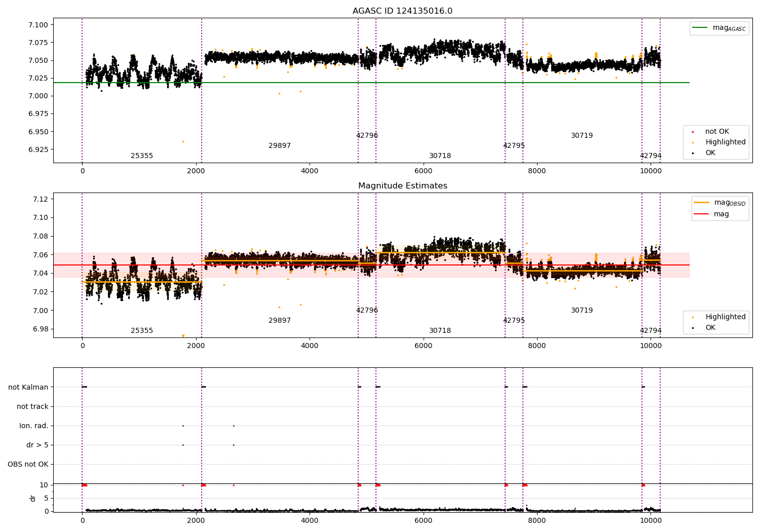
Task: Click the 6.925 y-axis tick label
Action: click(x=38, y=149)
